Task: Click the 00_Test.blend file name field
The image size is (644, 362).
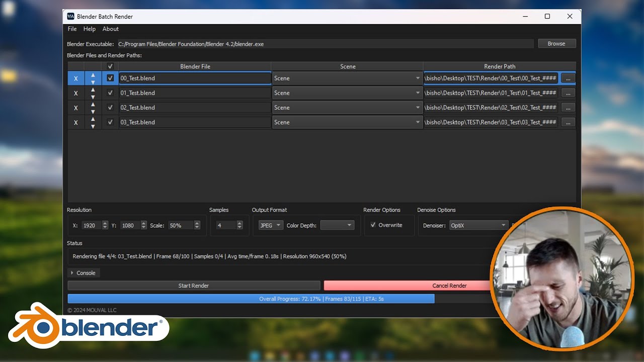Action: point(195,78)
